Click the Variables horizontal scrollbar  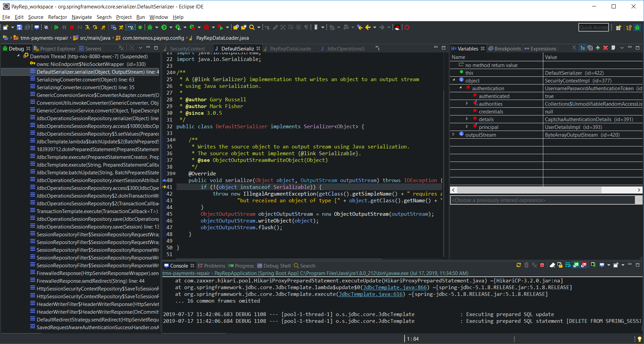[529, 190]
